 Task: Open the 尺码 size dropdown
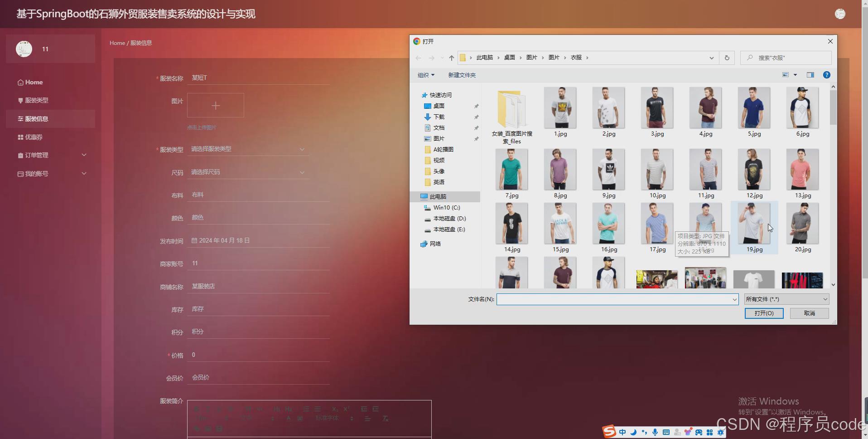pyautogui.click(x=248, y=172)
